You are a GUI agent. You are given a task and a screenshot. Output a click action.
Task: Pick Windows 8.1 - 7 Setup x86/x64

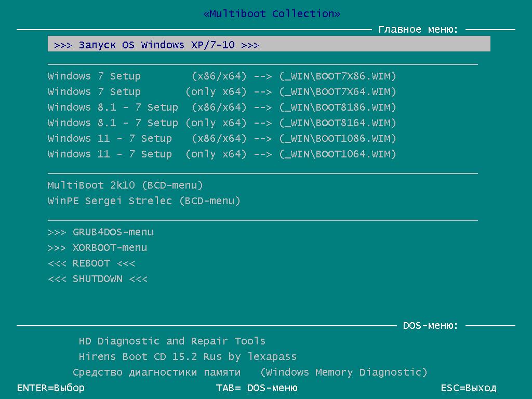[222, 108]
